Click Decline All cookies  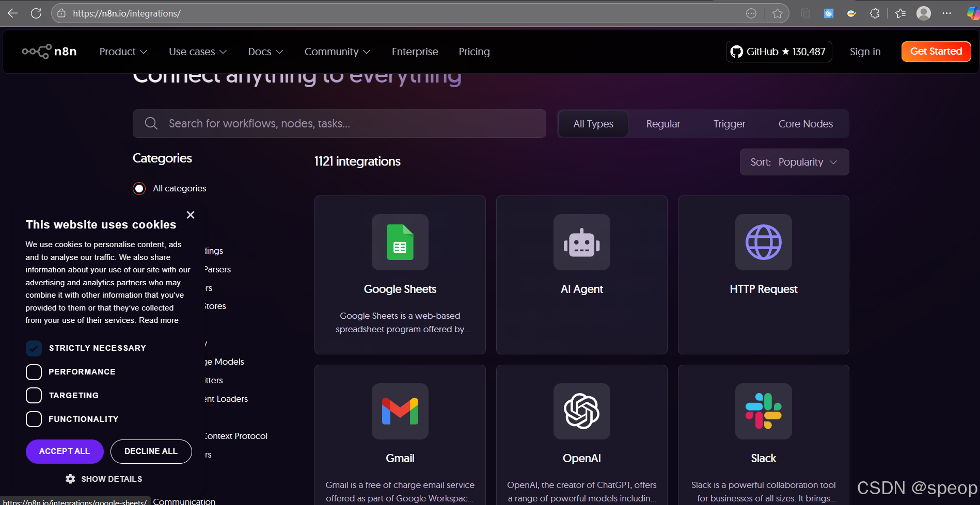coord(151,451)
